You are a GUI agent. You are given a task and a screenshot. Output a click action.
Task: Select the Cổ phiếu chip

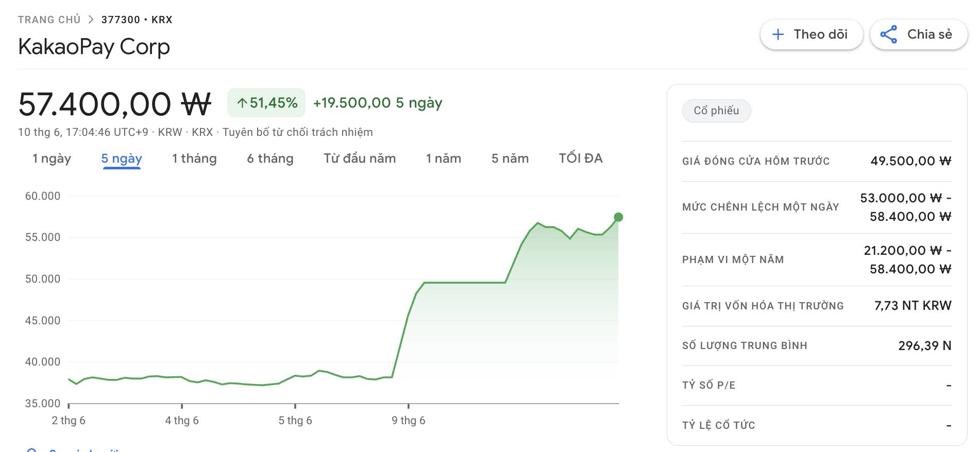point(716,111)
